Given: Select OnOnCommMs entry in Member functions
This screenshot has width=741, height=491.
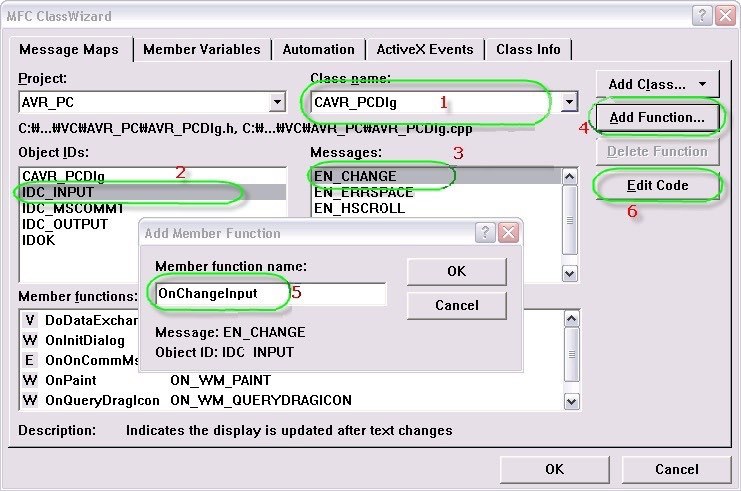Looking at the screenshot, I should (92, 360).
